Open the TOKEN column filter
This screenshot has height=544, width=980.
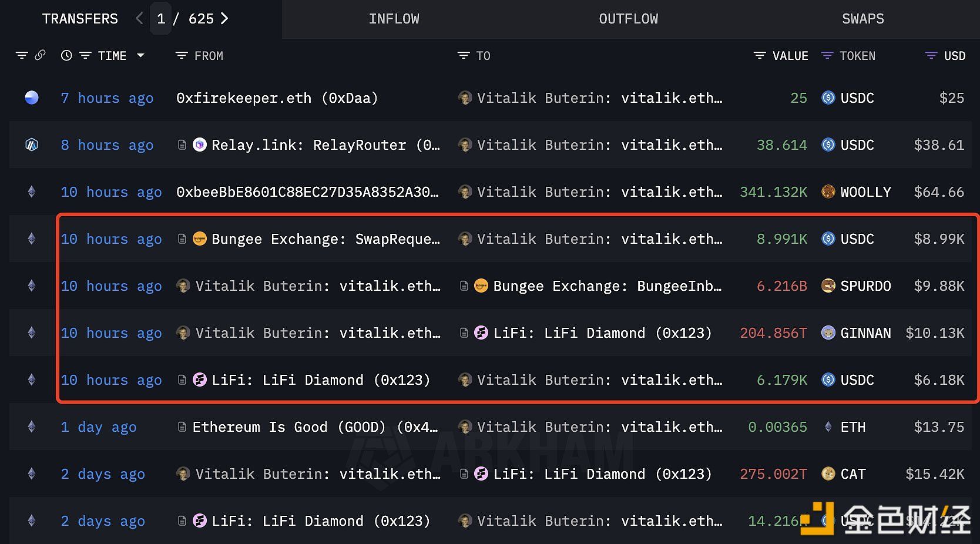[827, 56]
